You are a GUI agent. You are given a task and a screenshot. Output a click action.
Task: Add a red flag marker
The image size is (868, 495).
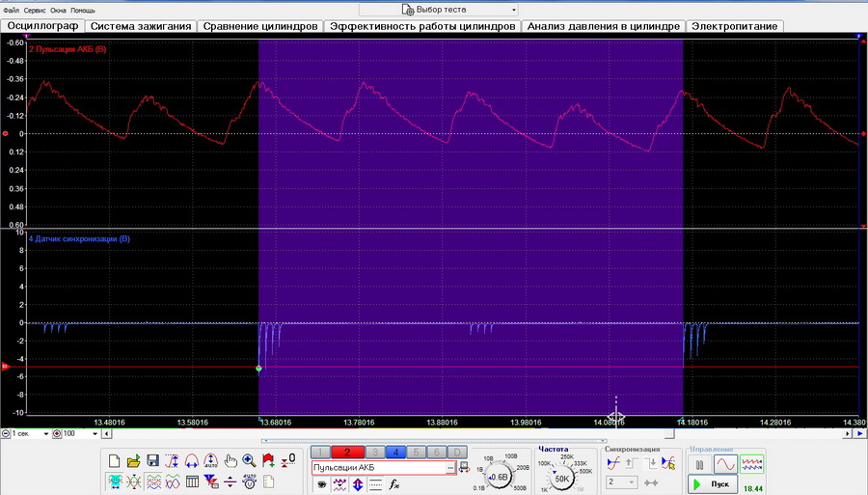point(268,460)
